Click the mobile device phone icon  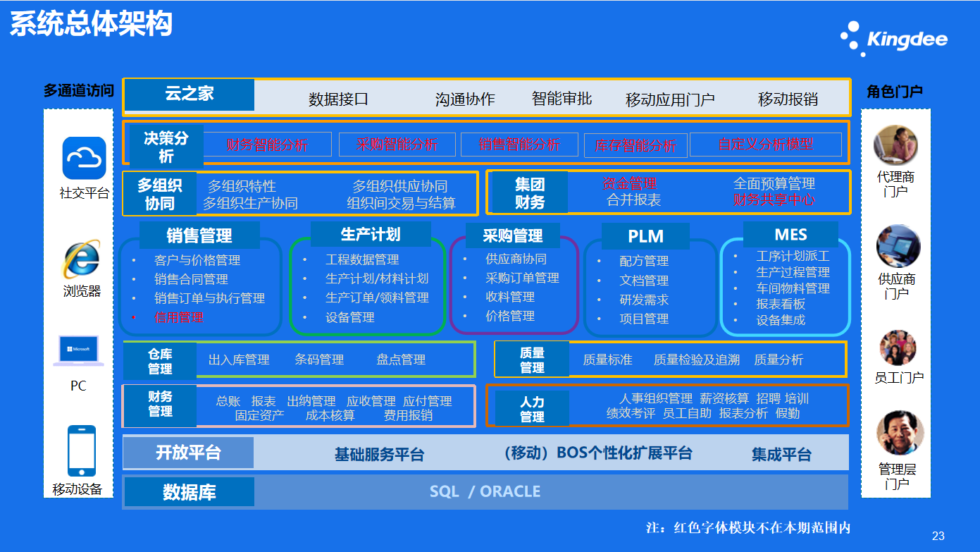(x=81, y=451)
